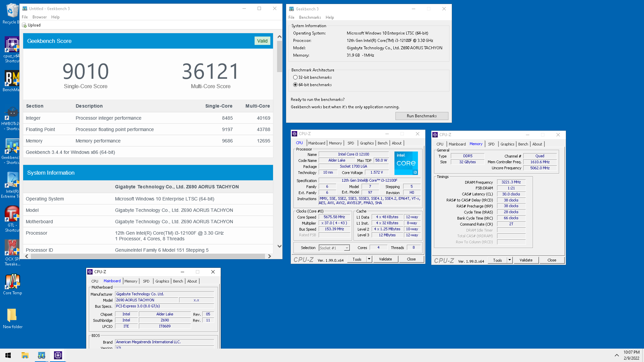Image resolution: width=644 pixels, height=362 pixels.
Task: Open Graphics tab in CPU-Z CPU window
Action: click(367, 143)
